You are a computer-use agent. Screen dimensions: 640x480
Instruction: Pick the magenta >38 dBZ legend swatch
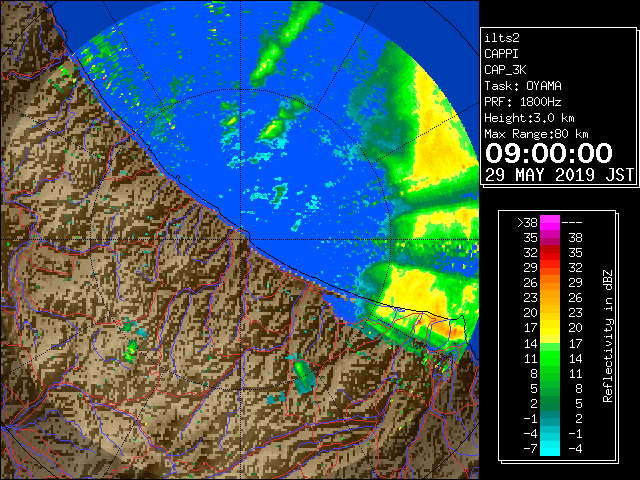pos(550,223)
